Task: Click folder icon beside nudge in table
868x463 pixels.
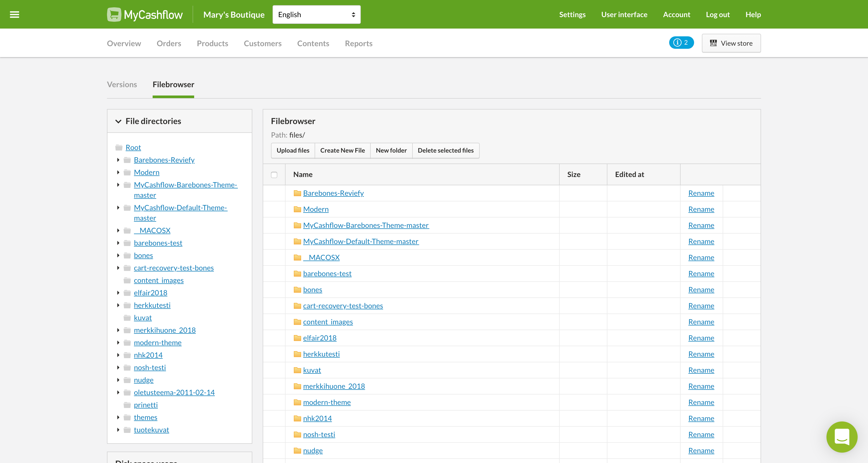Action: 297,451
